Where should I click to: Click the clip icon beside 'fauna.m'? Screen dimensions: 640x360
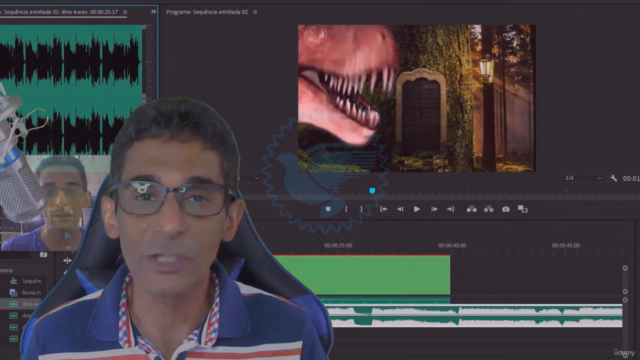coord(13,293)
